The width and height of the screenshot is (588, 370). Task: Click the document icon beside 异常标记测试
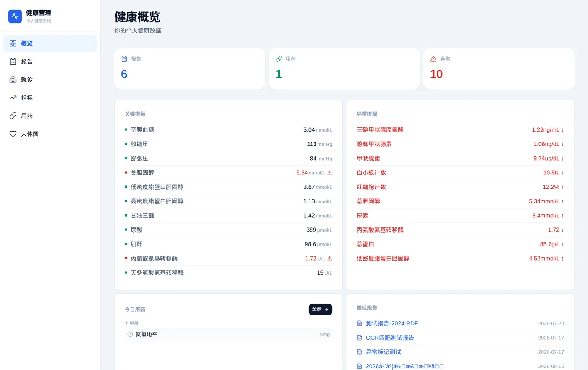pos(360,352)
